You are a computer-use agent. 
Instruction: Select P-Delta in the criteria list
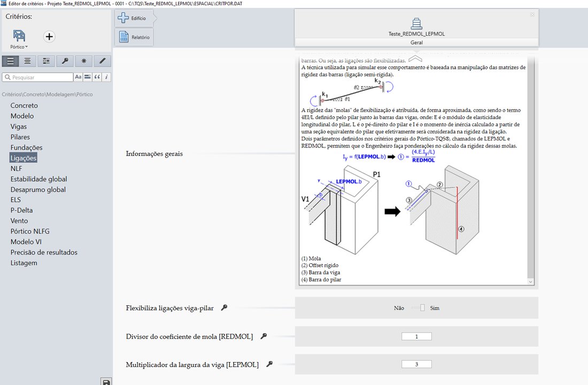21,210
